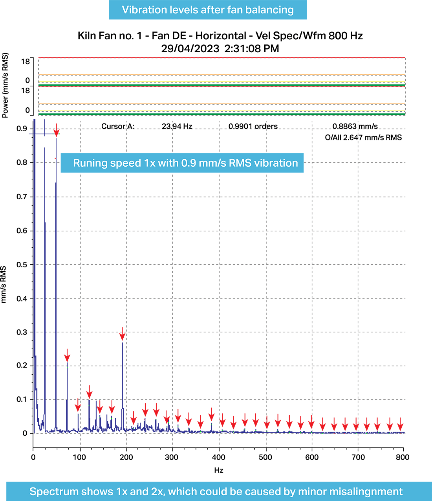Image resolution: width=432 pixels, height=504 pixels.
Task: Click the x-axis tick label 200
Action: 126,457
